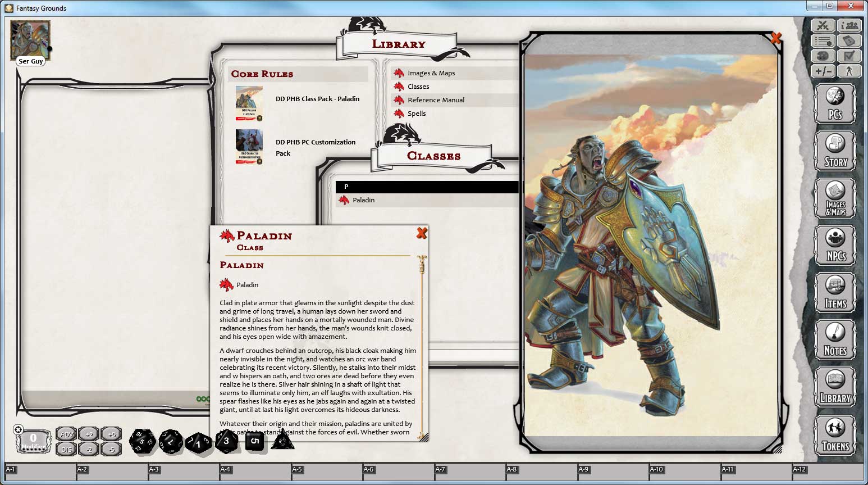This screenshot has width=868, height=485.
Task: Roll the d4 pyramid die
Action: pos(283,442)
